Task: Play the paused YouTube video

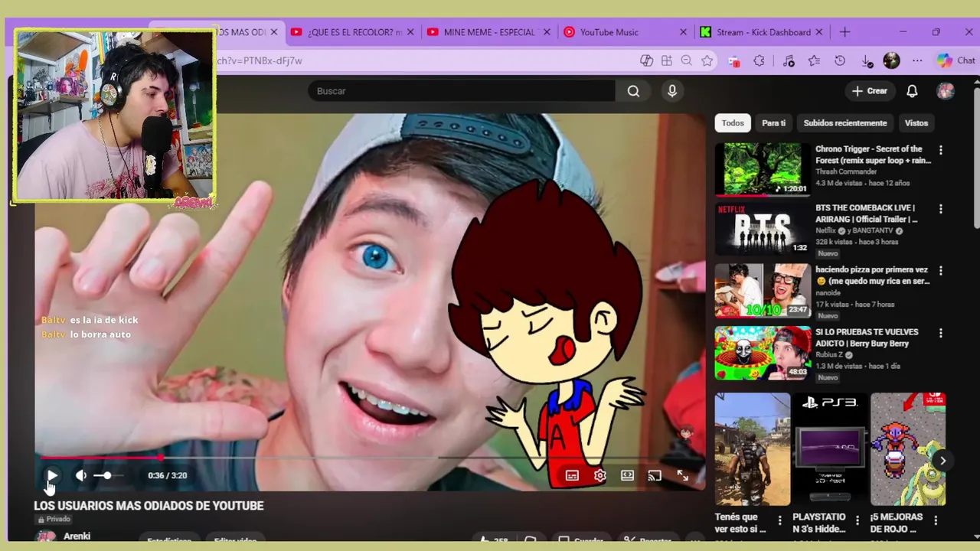Action: tap(51, 475)
